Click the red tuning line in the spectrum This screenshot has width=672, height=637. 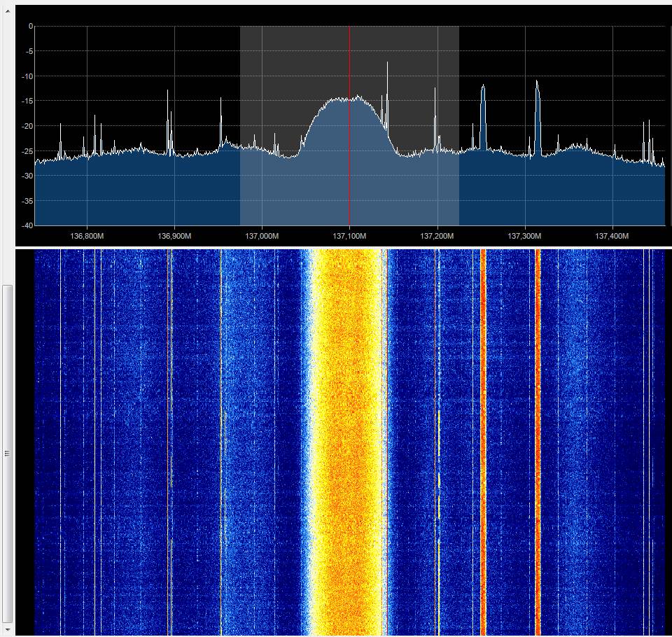coord(349,125)
